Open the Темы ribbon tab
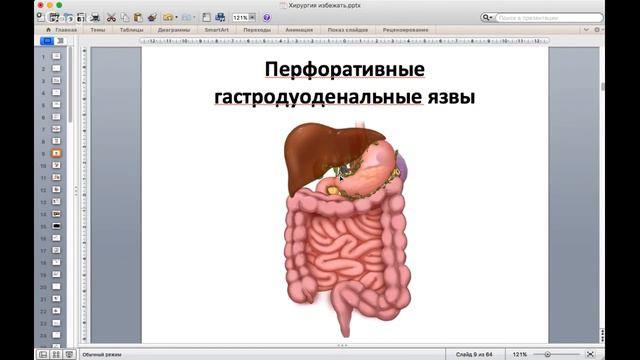Viewport: 640px width, 360px height. pyautogui.click(x=98, y=30)
